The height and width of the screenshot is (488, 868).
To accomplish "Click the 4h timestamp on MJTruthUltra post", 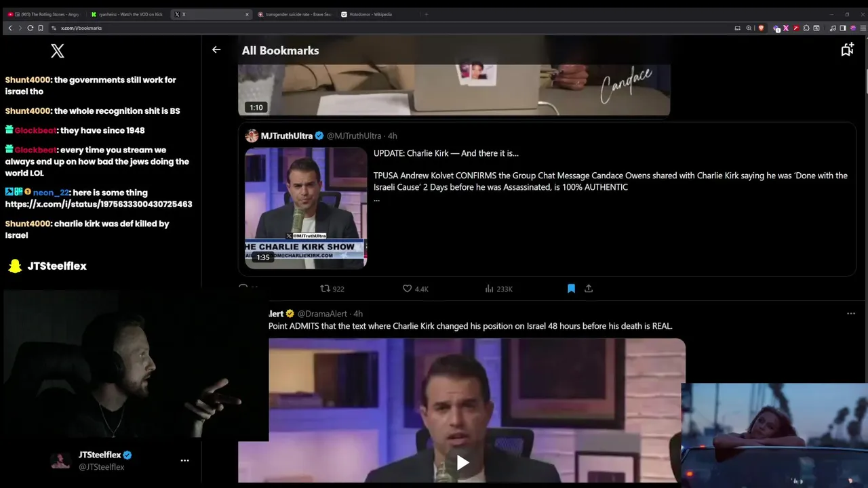I will click(x=393, y=136).
